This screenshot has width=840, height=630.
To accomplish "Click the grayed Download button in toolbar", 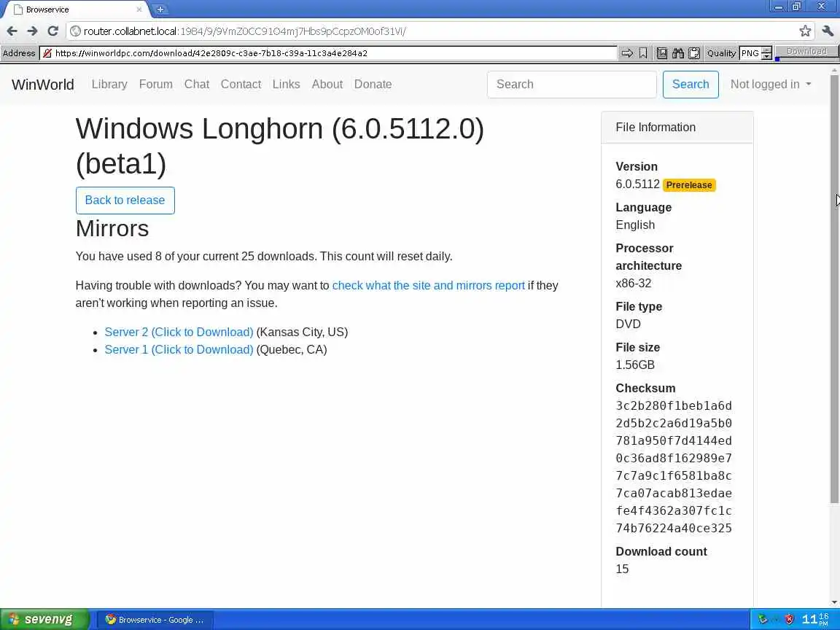I will [806, 52].
